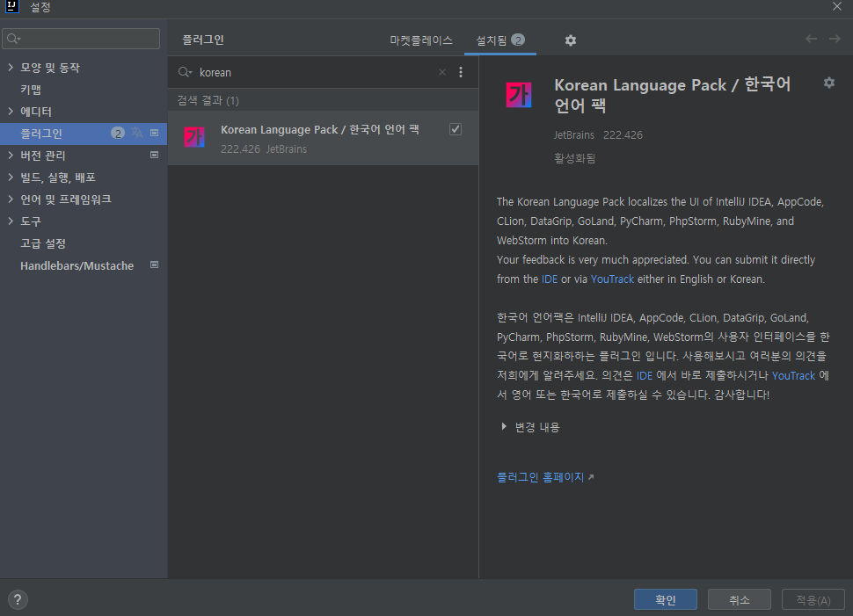Viewport: 853px width, 616px height.
Task: Open the plugin search options three-dot menu
Action: pyautogui.click(x=461, y=72)
